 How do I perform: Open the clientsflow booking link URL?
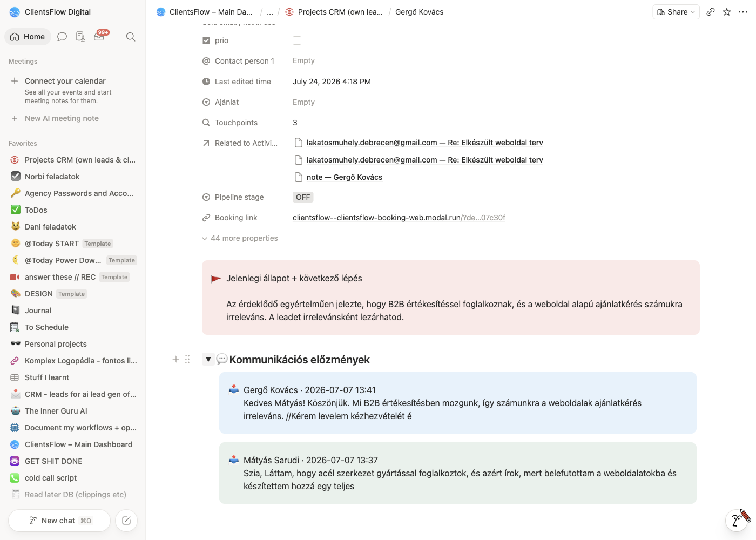coord(399,218)
